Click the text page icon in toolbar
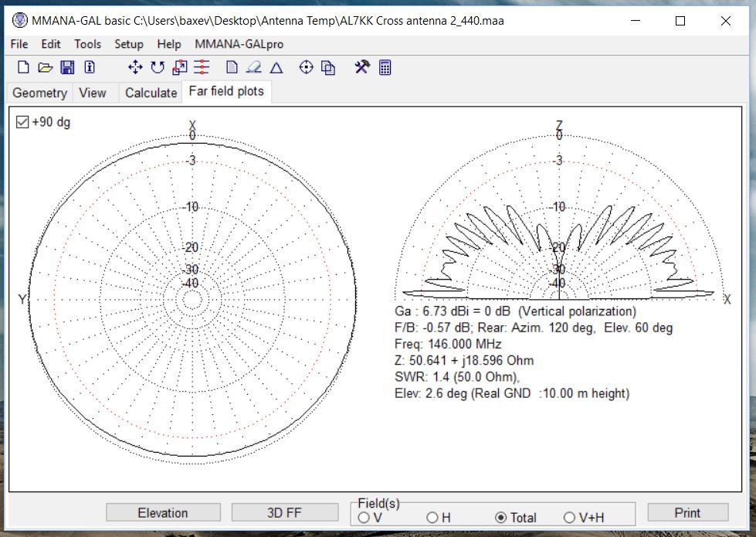This screenshot has width=756, height=537. pos(232,67)
